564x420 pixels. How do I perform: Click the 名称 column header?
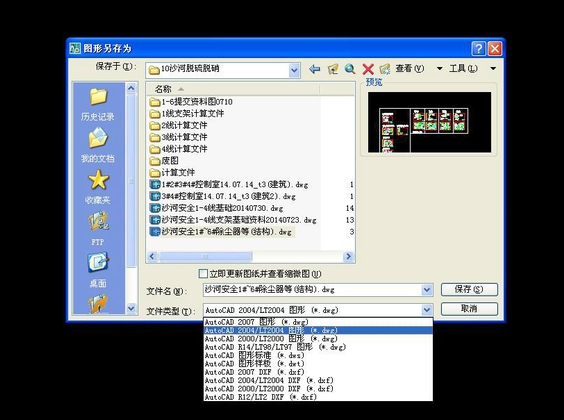tap(233, 89)
